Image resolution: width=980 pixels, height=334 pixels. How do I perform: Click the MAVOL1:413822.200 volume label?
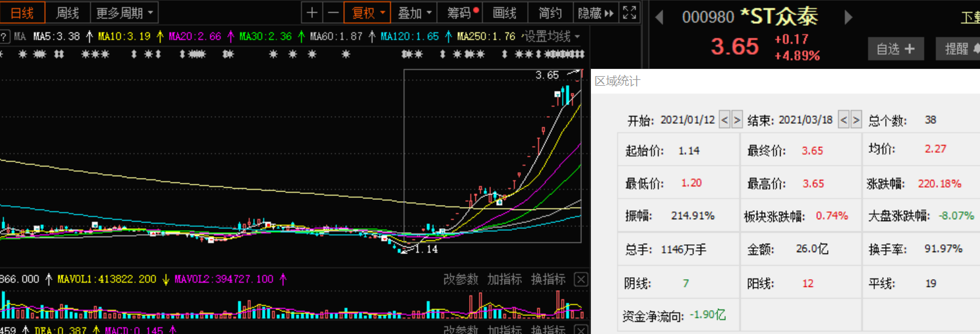coord(107,279)
